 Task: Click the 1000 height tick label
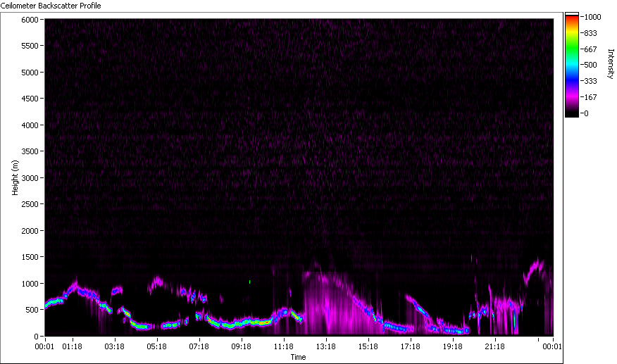click(x=30, y=283)
